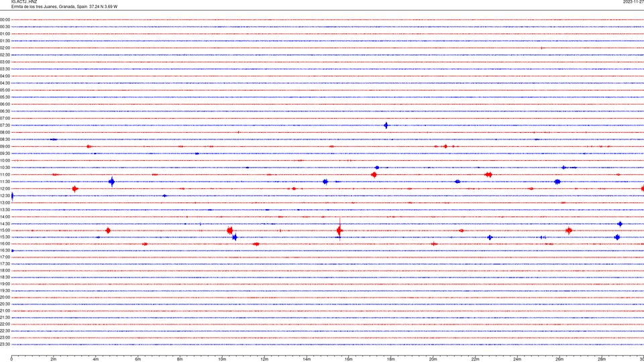This screenshot has width=644, height=362.
Task: Click the 11:00 row label
Action: (5, 174)
